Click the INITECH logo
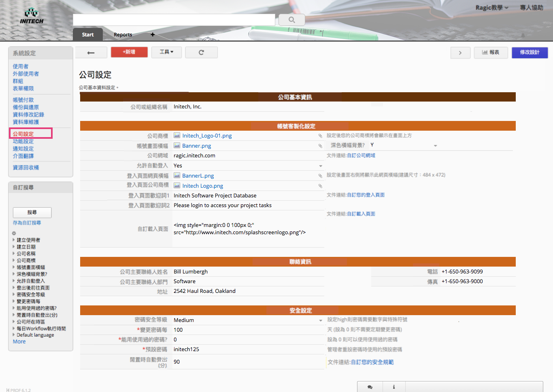Viewport: 553px width, 392px height. pyautogui.click(x=32, y=16)
